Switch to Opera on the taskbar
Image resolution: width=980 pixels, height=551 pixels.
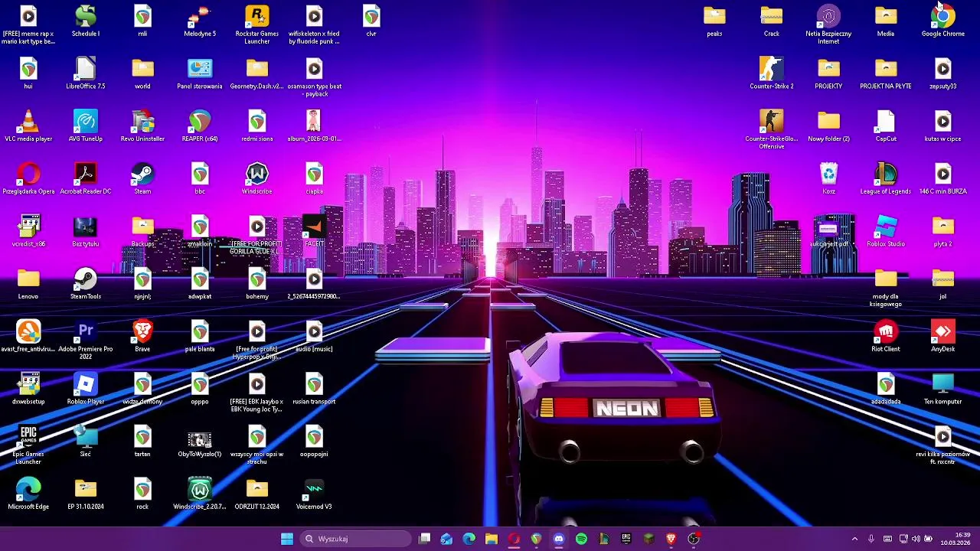click(x=514, y=539)
